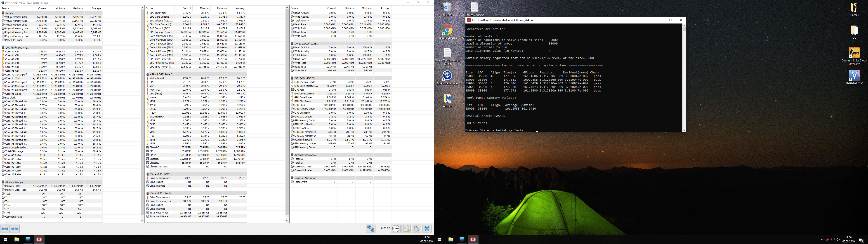868x244 pixels.
Task: Open File Explorer from the left taskbar
Action: 17,239
